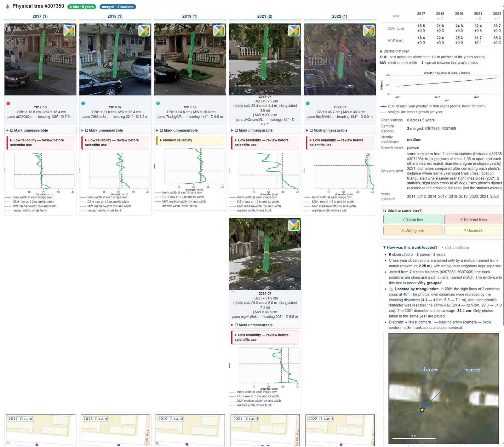Open the map icon on the 2018 photo
The image size is (504, 447).
click(x=144, y=31)
